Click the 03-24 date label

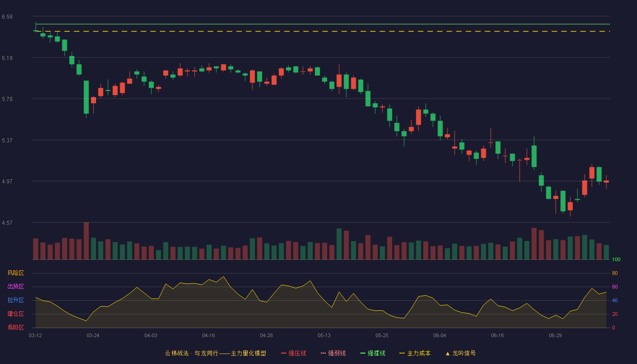93,335
